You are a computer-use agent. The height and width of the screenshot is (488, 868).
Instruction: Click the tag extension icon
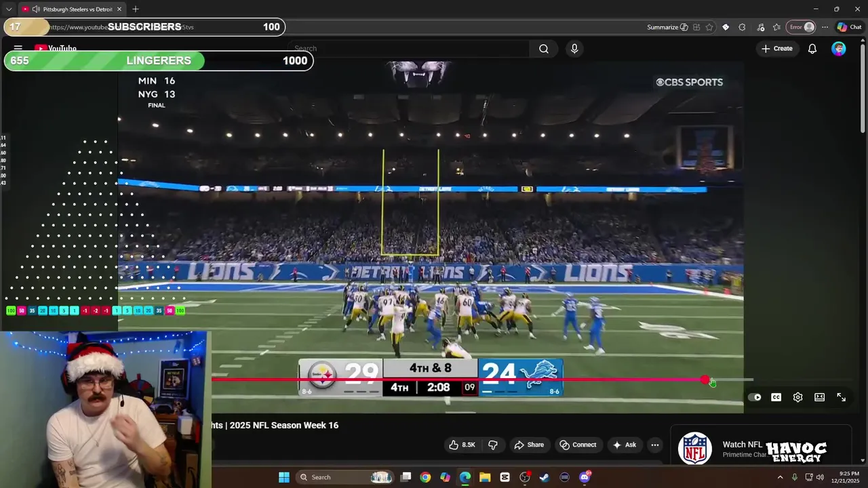point(726,27)
